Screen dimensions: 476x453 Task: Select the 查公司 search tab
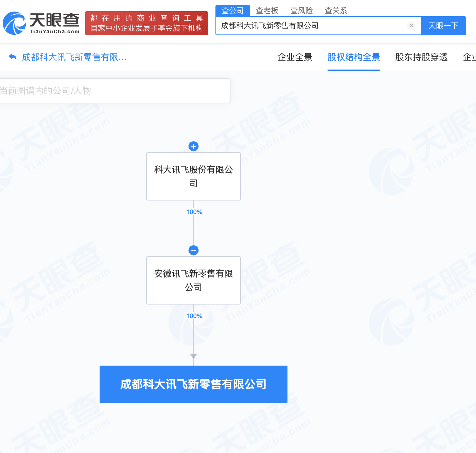(x=233, y=11)
